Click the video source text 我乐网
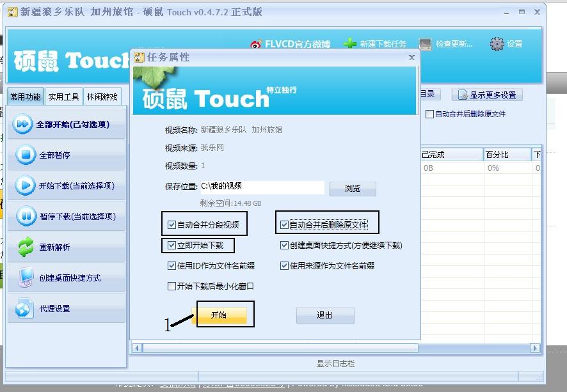This screenshot has height=392, width=567. click(x=212, y=148)
